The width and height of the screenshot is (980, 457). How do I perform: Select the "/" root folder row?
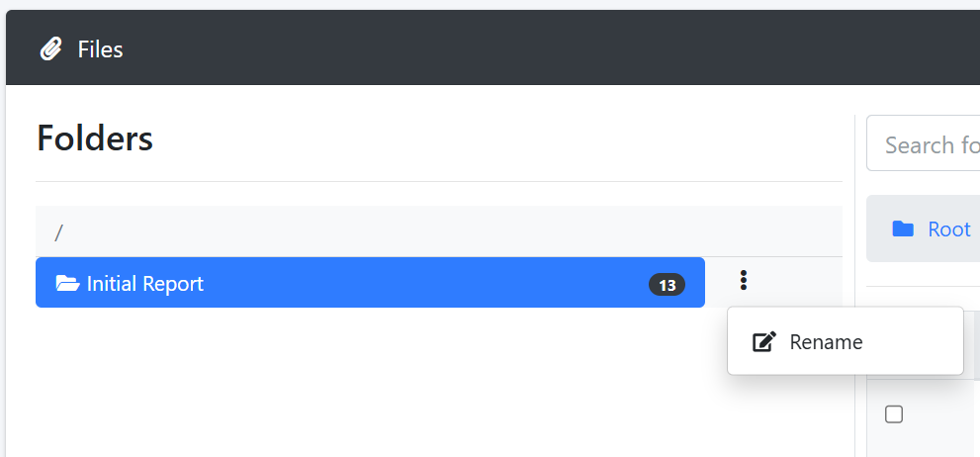click(x=439, y=231)
